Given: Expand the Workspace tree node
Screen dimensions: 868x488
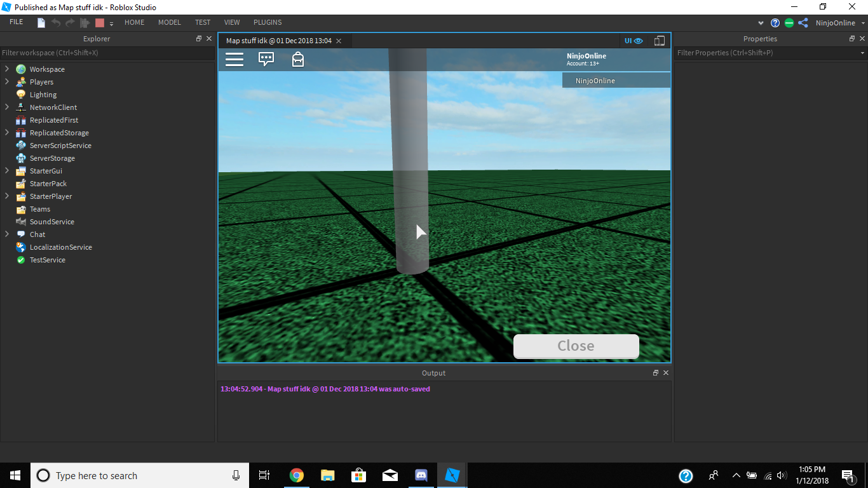Looking at the screenshot, I should click(7, 69).
